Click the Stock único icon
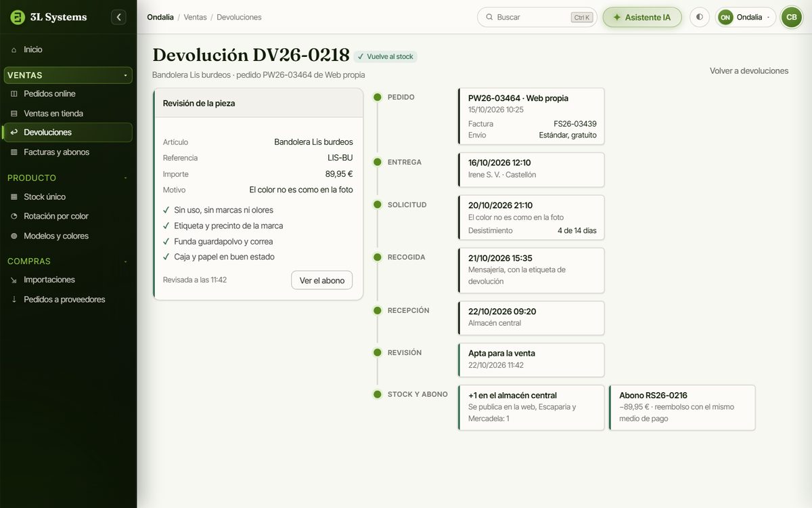Screen dimensions: 812x508 [14, 196]
